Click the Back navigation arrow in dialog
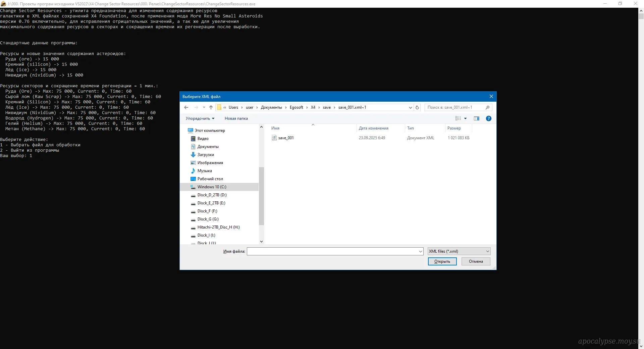The image size is (644, 349). 186,107
